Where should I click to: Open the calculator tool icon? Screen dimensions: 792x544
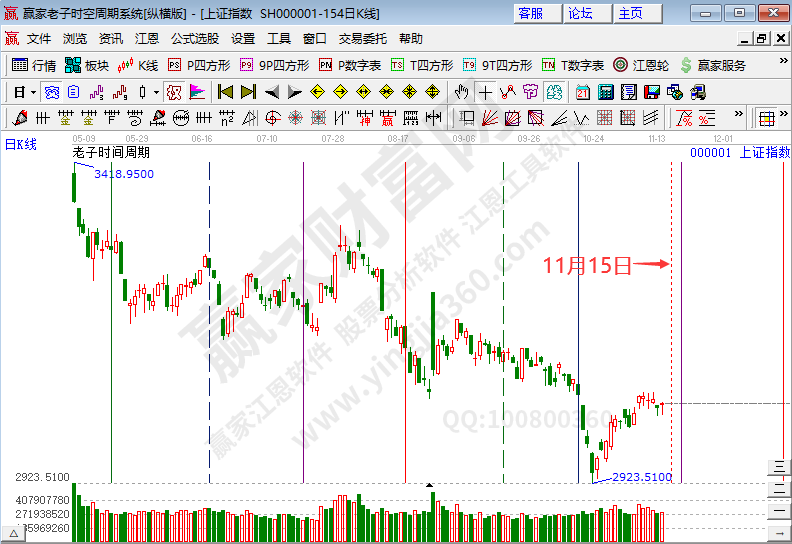(605, 92)
